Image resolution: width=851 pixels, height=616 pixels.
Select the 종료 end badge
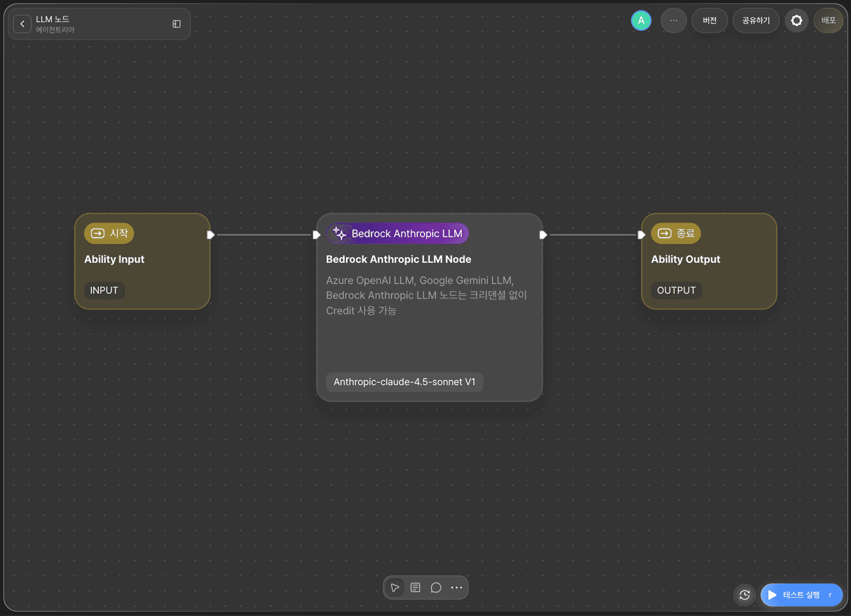pos(676,233)
